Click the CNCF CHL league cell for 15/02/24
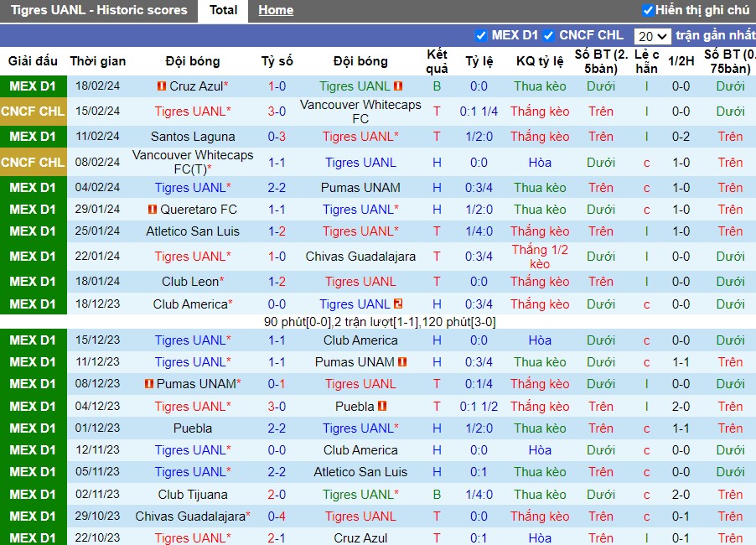 (x=34, y=112)
